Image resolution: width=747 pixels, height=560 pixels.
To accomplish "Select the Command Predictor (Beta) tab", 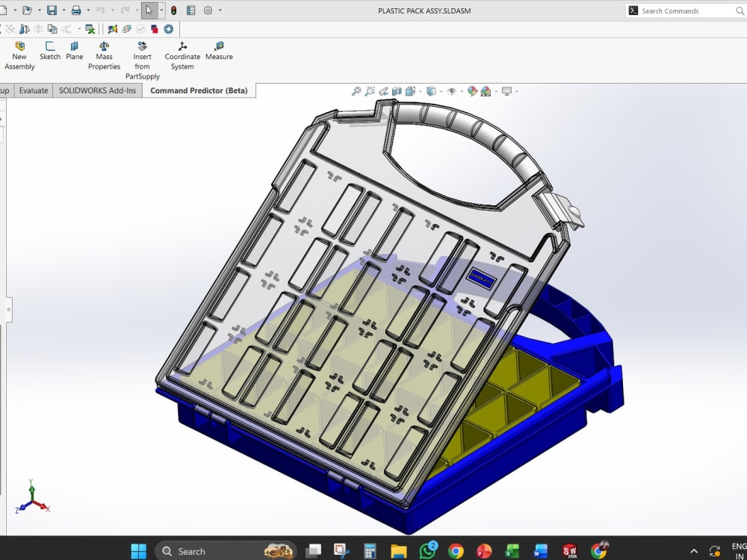I will [199, 90].
